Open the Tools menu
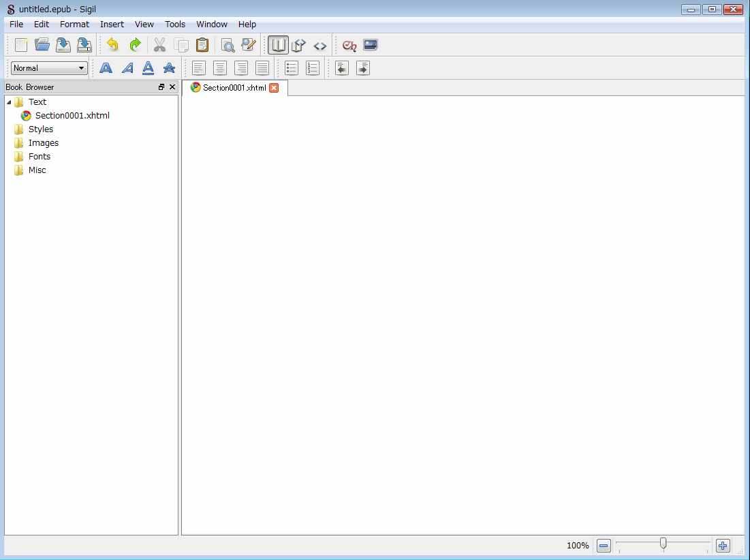 click(175, 25)
